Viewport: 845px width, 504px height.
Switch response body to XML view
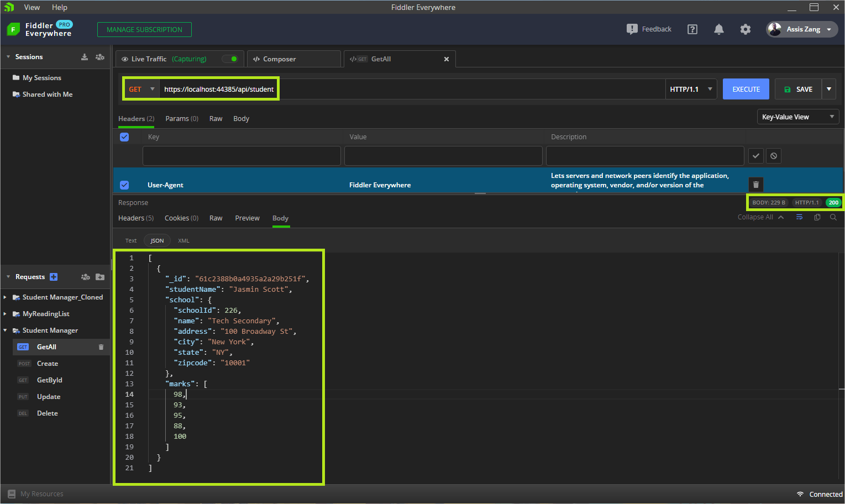[183, 240]
